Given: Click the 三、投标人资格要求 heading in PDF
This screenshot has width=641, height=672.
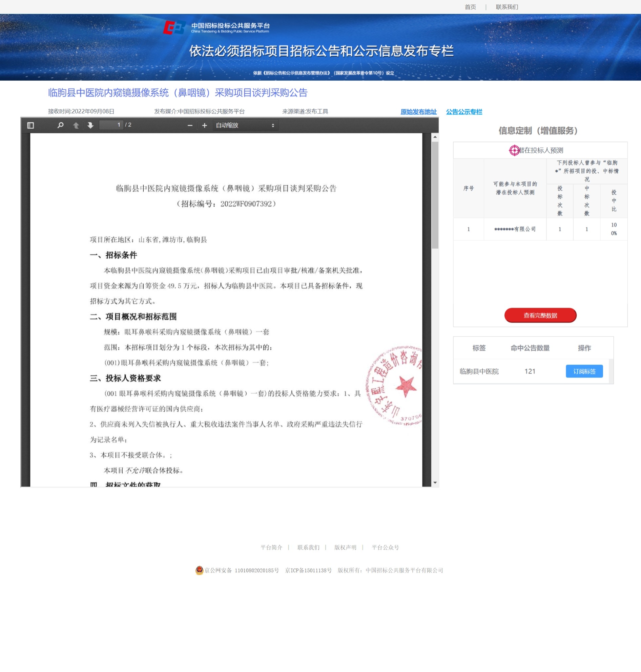Looking at the screenshot, I should [125, 378].
